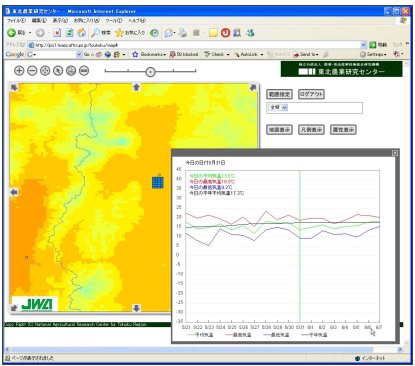Viewport: 415px width, 366px height.
Task: Open Google toolbar Bookmarks dropdown
Action: [x=149, y=54]
